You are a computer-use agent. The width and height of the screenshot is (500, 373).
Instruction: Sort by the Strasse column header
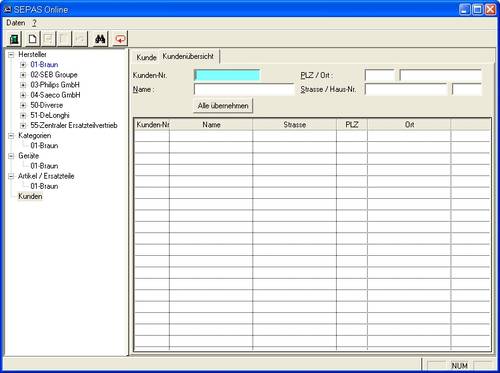[295, 125]
